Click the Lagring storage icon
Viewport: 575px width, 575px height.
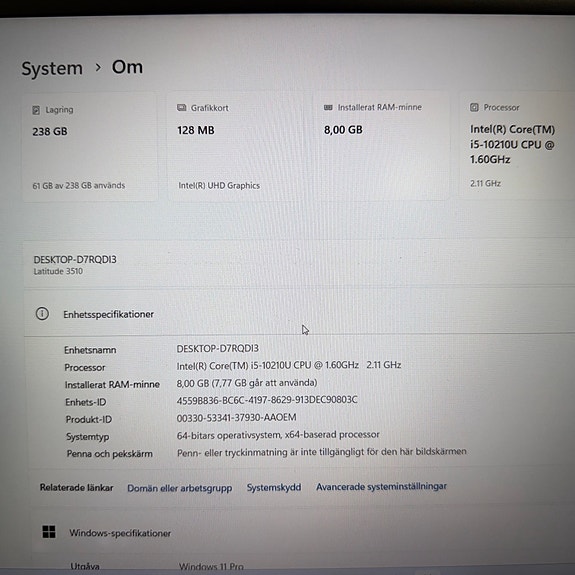point(36,110)
